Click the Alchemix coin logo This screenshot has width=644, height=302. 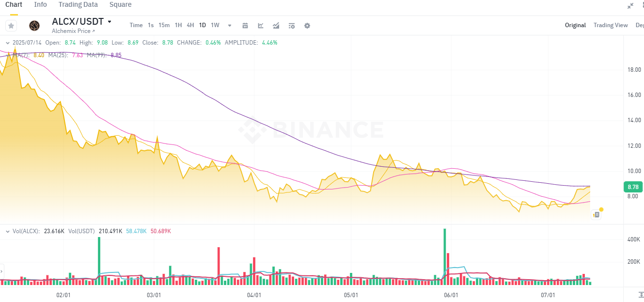point(34,26)
